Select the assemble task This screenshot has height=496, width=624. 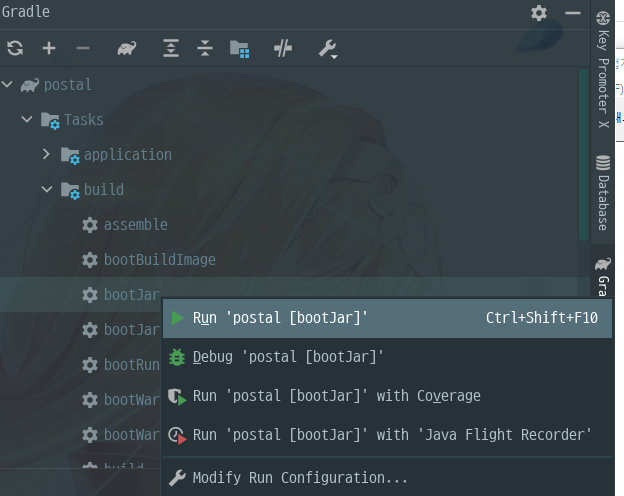point(136,225)
